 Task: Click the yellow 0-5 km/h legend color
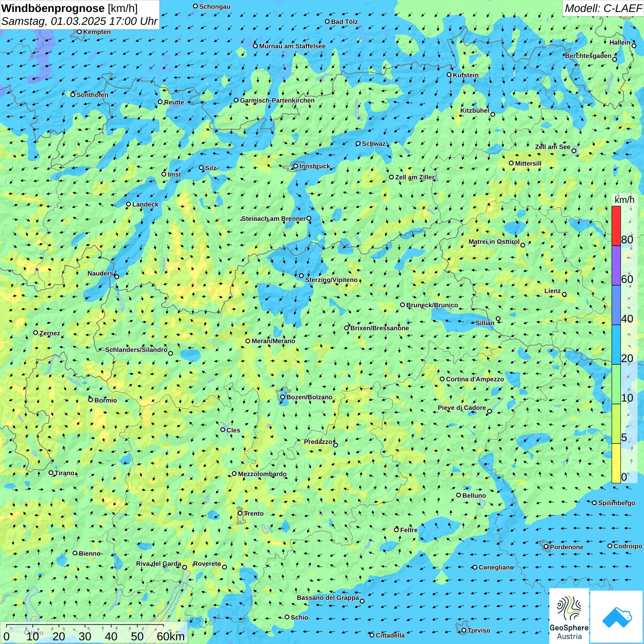pos(616,463)
